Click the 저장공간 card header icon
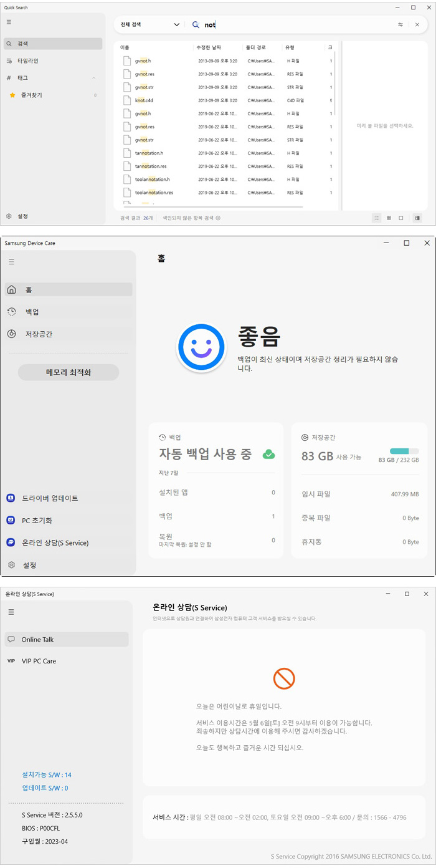Image resolution: width=436 pixels, height=868 pixels. (305, 438)
